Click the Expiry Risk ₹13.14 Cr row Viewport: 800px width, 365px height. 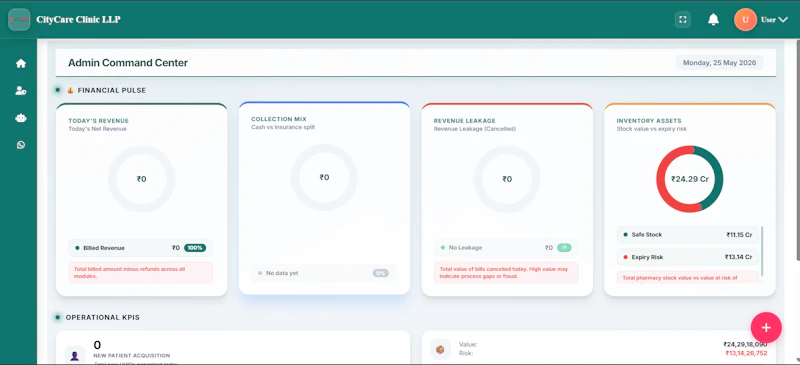point(687,257)
